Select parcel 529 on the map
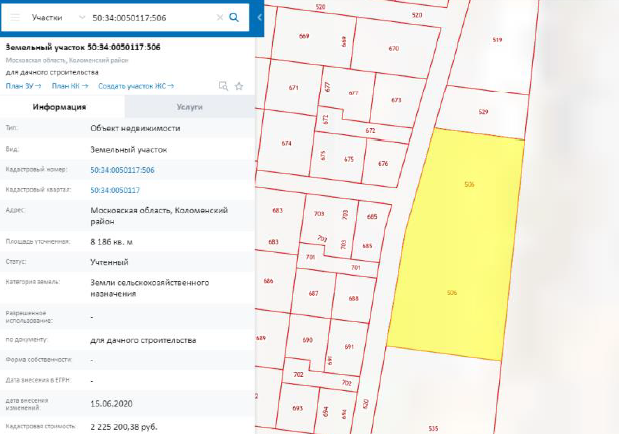Viewport: 619px width, 434px height. pyautogui.click(x=483, y=112)
